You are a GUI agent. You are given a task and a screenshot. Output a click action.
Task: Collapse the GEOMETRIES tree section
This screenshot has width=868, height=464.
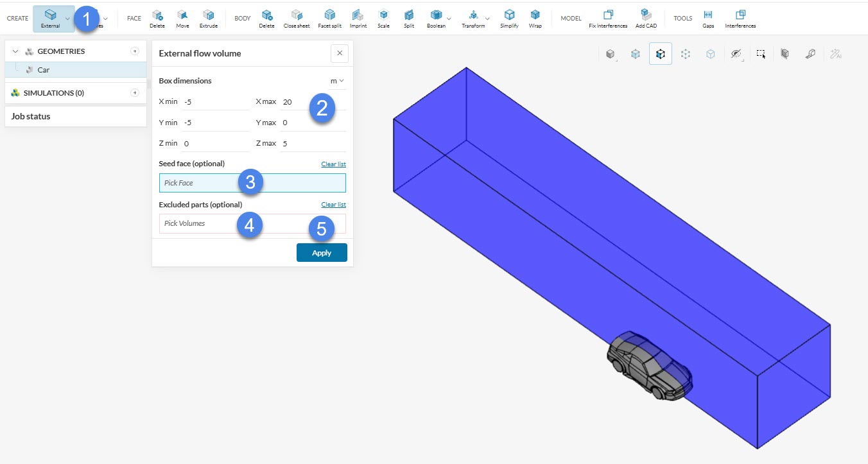(15, 51)
